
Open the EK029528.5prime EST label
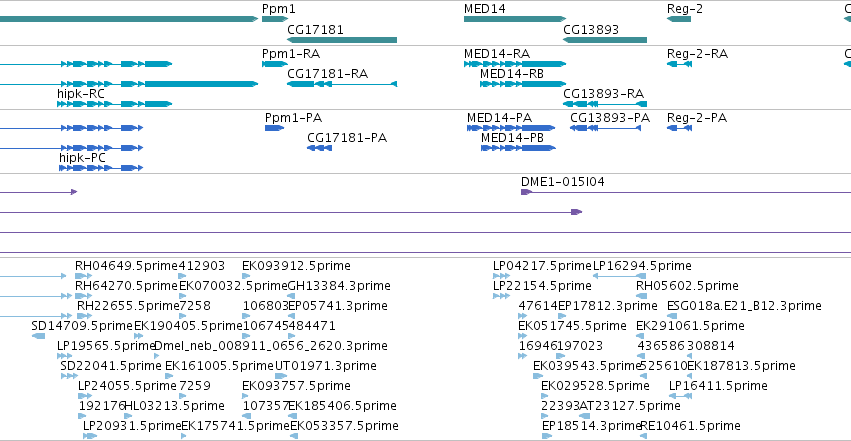595,386
